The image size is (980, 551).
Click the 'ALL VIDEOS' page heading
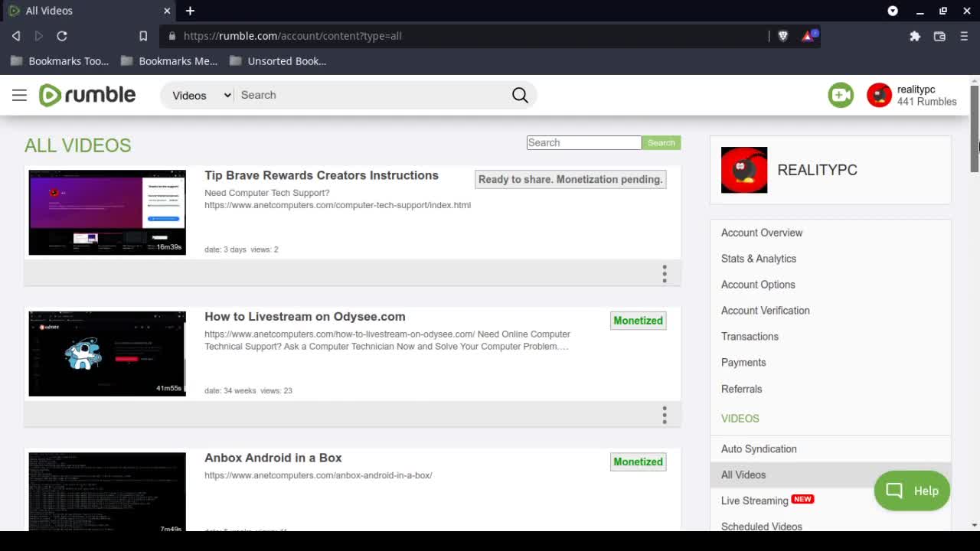77,145
